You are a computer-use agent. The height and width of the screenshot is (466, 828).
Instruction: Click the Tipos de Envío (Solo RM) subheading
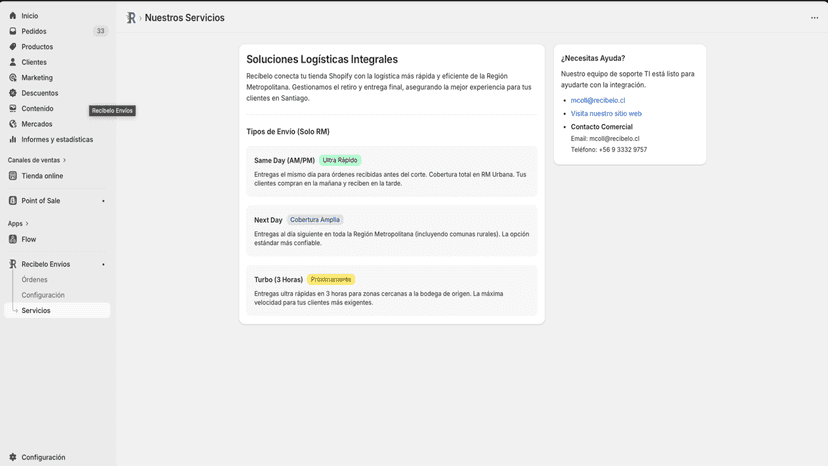pos(288,132)
